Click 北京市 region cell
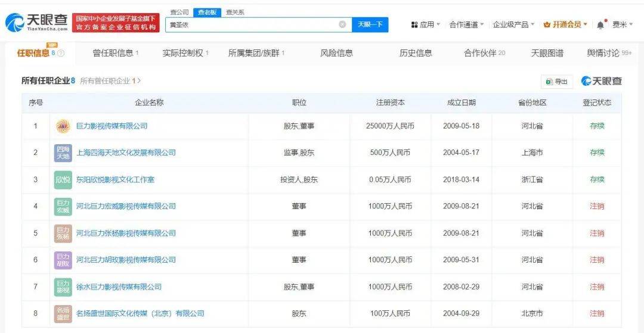This screenshot has width=644, height=333. click(532, 314)
